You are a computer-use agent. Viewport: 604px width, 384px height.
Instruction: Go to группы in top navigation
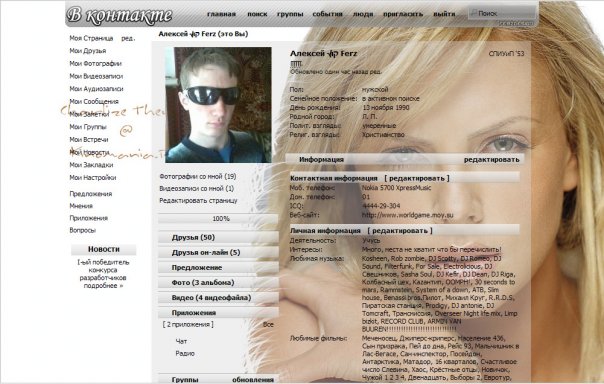click(x=290, y=14)
